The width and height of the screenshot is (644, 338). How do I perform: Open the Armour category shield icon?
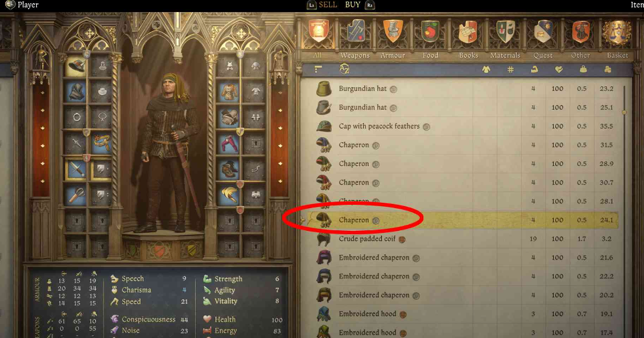[x=393, y=31]
